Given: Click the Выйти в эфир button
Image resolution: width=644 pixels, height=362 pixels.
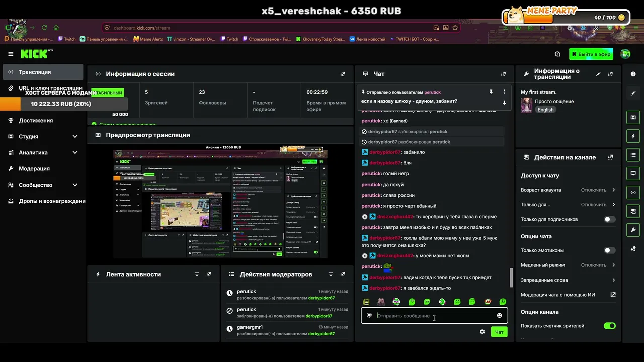Looking at the screenshot, I should [591, 54].
